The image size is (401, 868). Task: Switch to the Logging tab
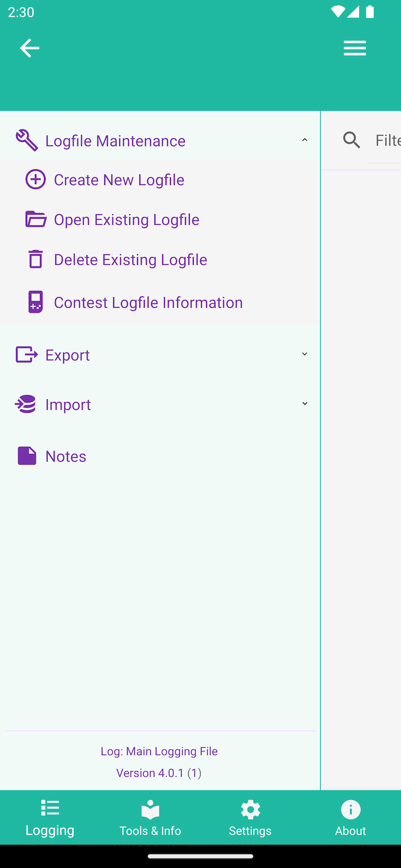click(50, 817)
